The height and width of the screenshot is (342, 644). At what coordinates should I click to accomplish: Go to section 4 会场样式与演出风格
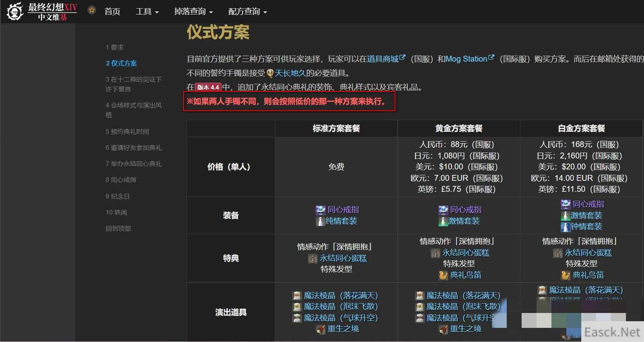[x=133, y=110]
